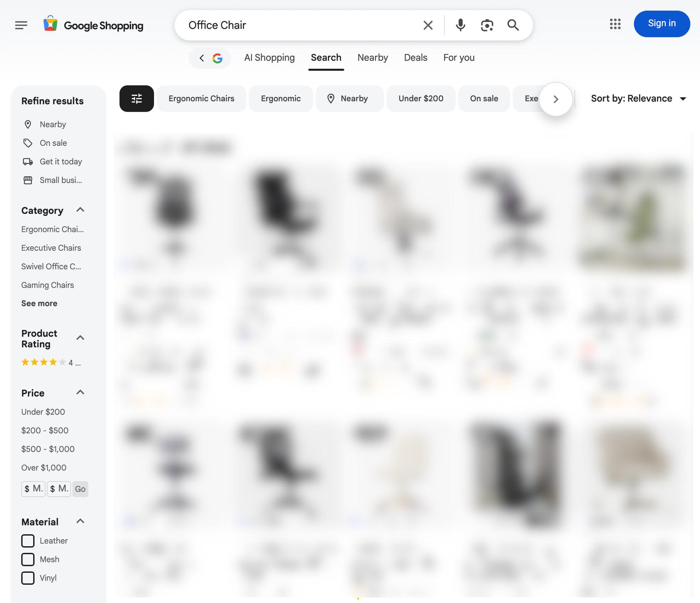Click the minimum price input field

click(33, 489)
